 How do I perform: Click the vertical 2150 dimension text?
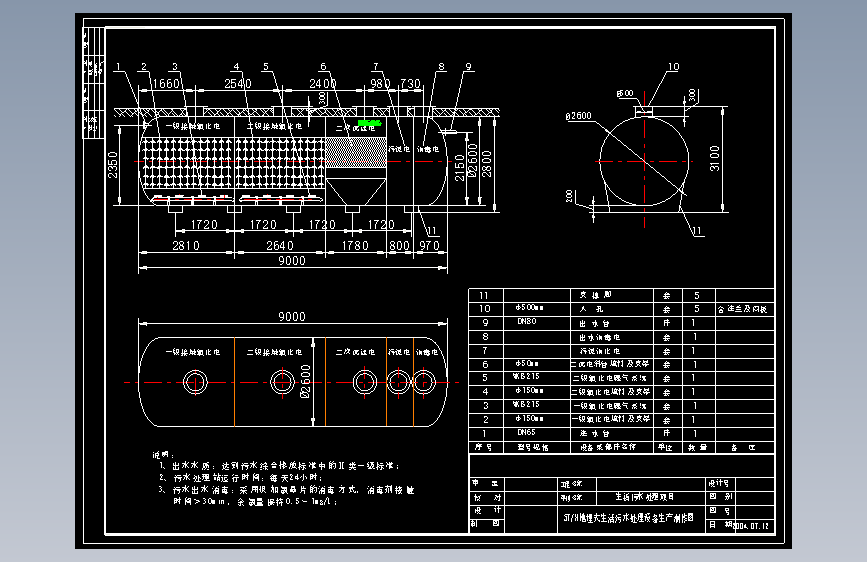point(459,168)
